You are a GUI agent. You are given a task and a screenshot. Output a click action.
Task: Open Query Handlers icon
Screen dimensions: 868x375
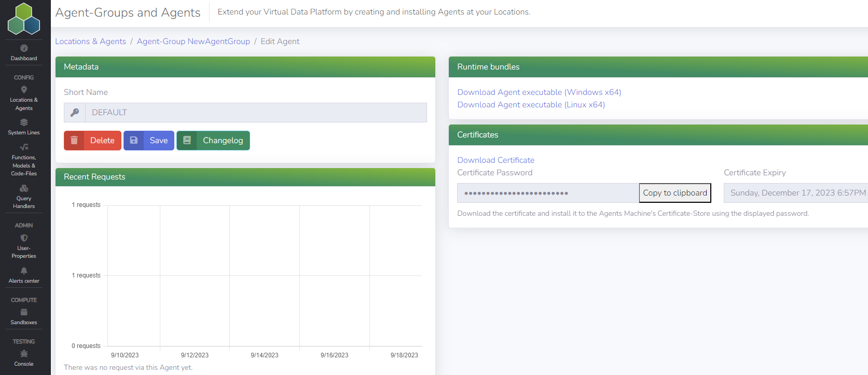click(24, 188)
